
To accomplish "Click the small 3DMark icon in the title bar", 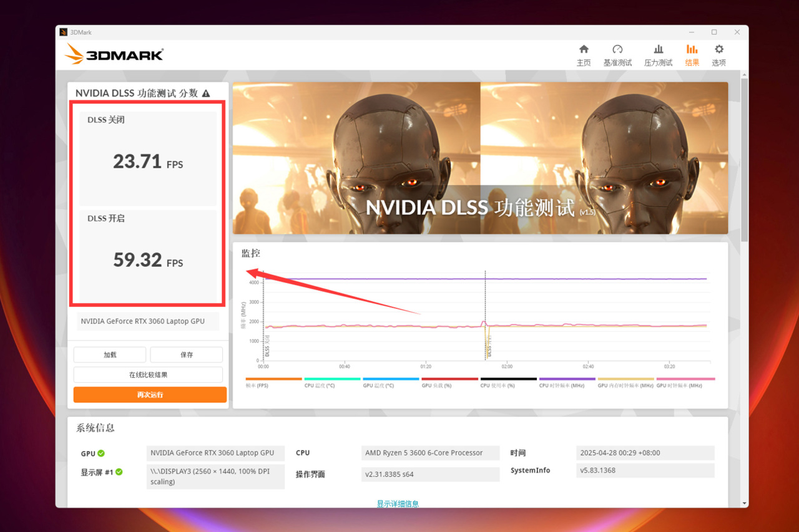I will pyautogui.click(x=63, y=32).
